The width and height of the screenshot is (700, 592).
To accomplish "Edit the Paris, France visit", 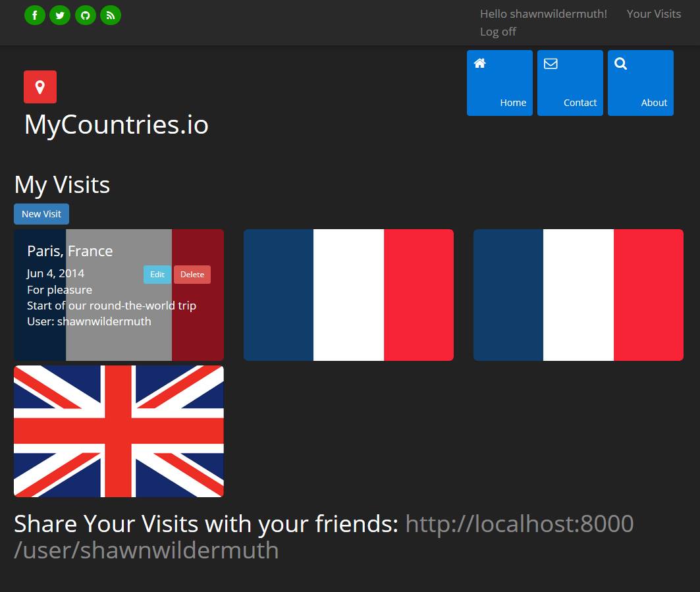I will pyautogui.click(x=157, y=275).
